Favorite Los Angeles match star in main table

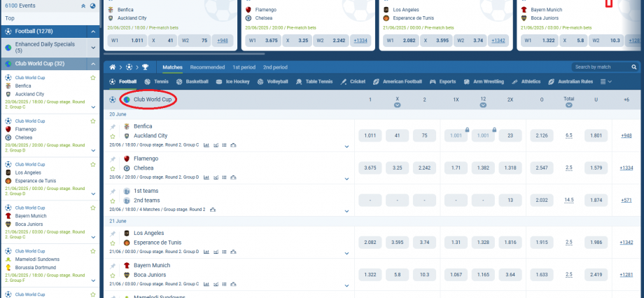click(x=113, y=243)
